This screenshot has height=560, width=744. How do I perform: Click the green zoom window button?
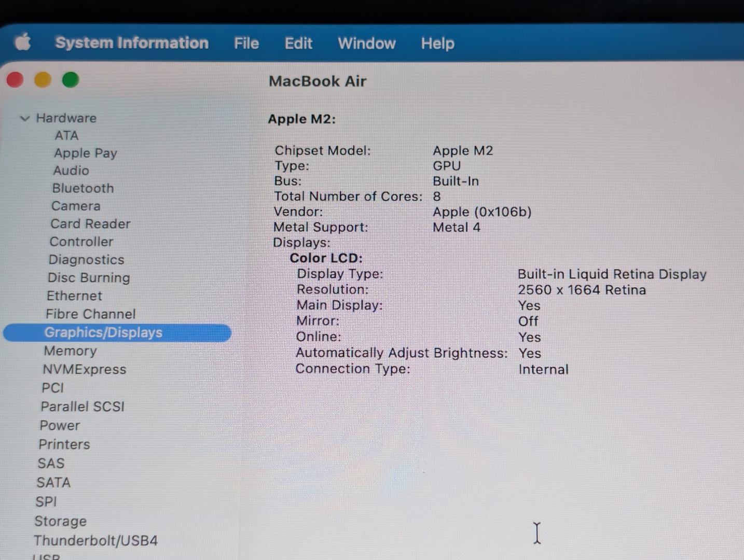71,80
